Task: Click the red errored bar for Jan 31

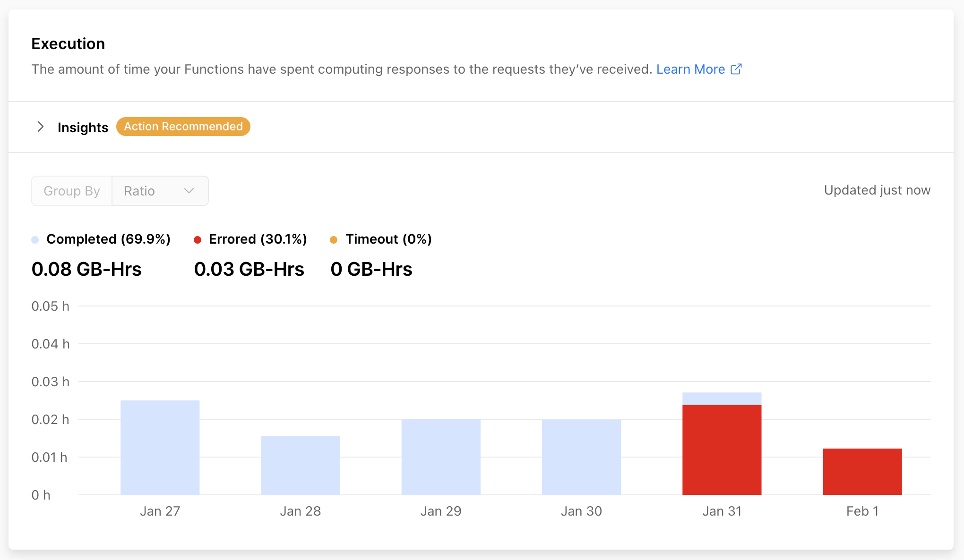Action: coord(722,450)
